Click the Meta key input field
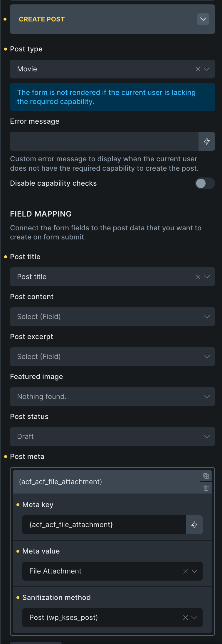The image size is (222, 644). (104, 525)
